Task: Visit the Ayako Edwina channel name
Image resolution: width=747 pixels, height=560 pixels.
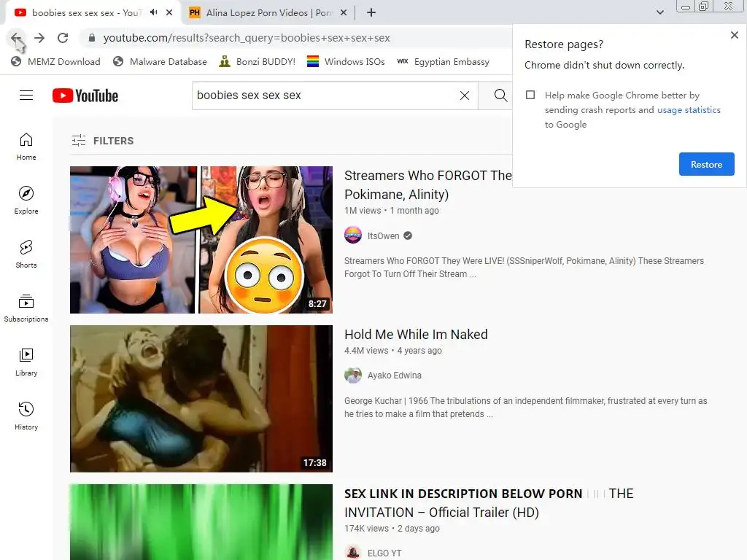Action: coord(395,376)
